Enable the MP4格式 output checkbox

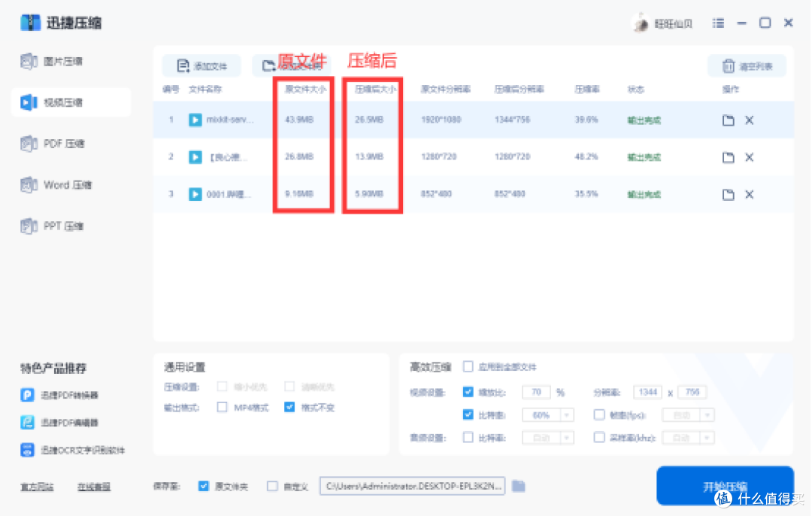222,407
